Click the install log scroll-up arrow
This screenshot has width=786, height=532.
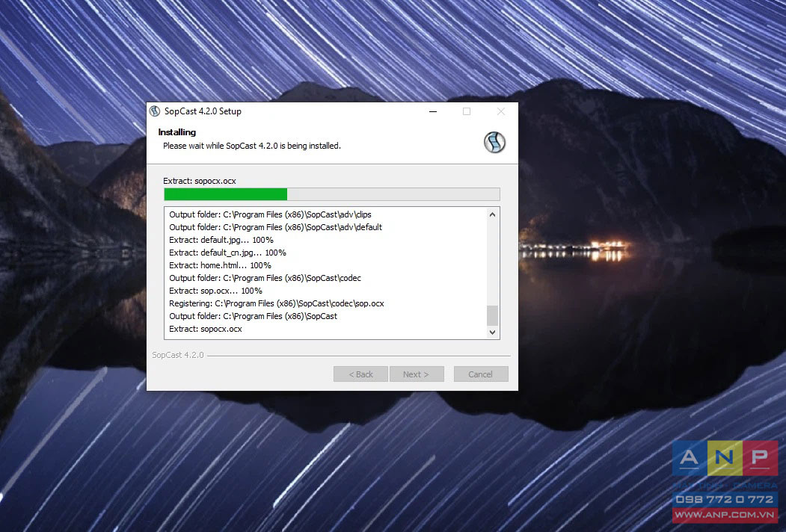coord(492,214)
